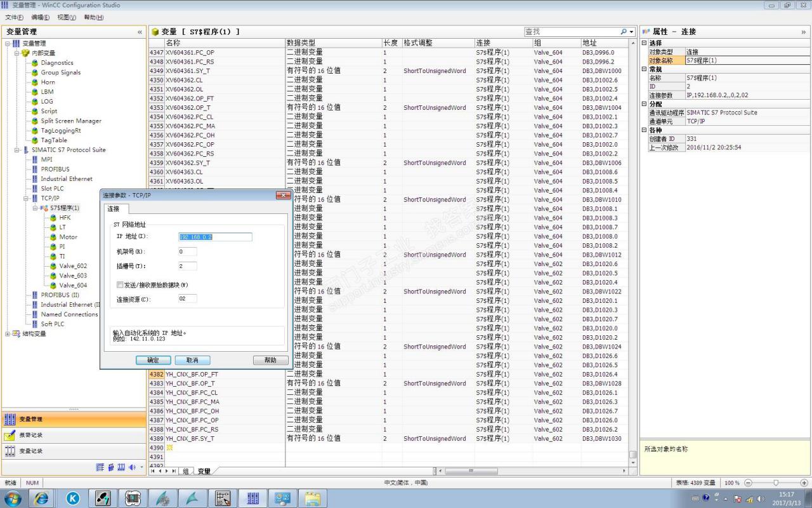812x508 pixels.
Task: Select the PROFIBUS channel unit
Action: pos(55,169)
